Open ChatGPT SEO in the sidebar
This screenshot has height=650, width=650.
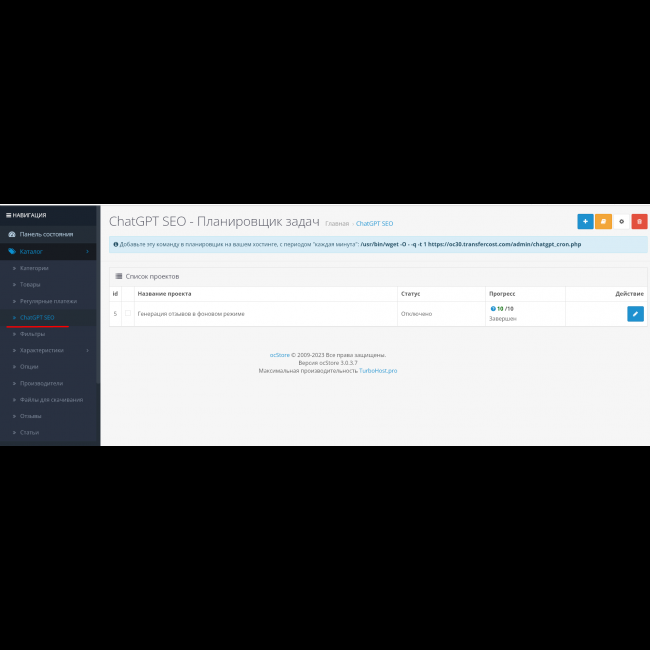[37, 317]
